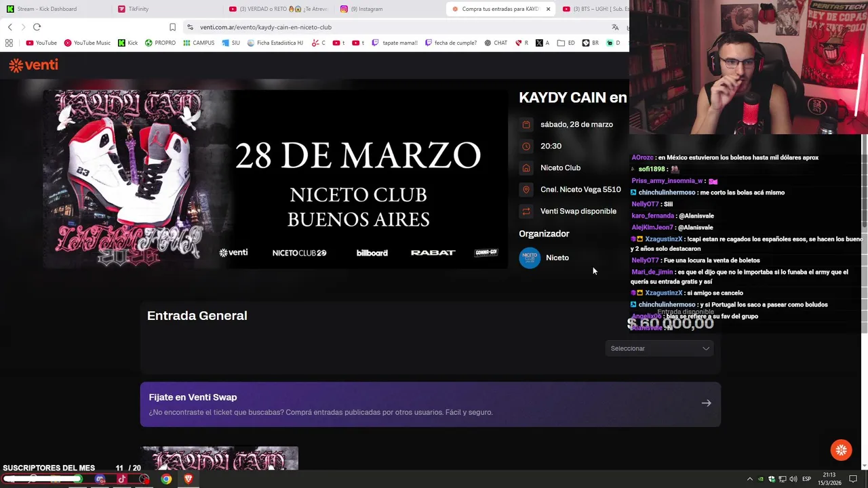
Task: Click the Niceto Club venue name
Action: (560, 168)
